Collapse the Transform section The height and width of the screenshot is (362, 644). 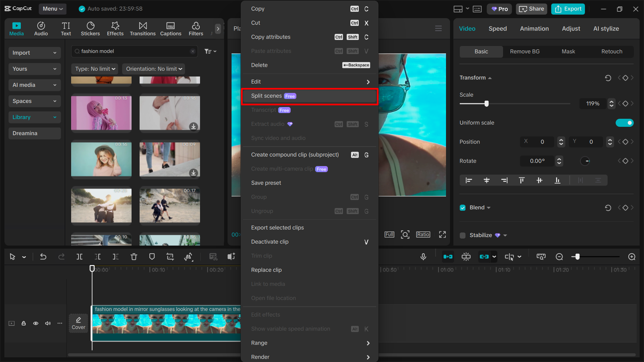point(490,77)
